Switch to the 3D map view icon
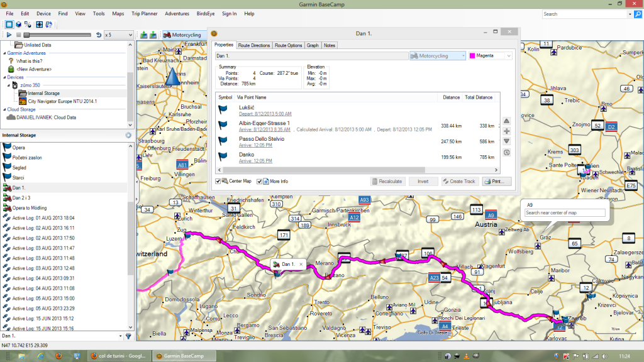This screenshot has height=362, width=644. tap(18, 25)
